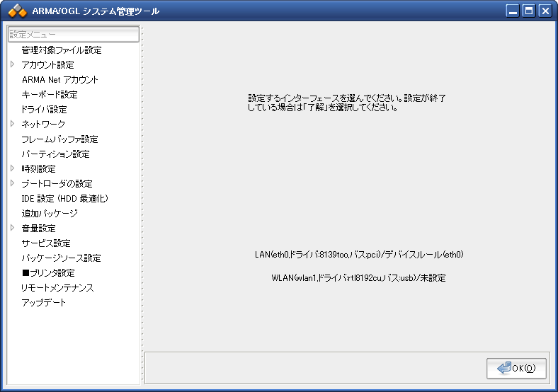
Task: Select パーティション設定 item
Action: 55,154
